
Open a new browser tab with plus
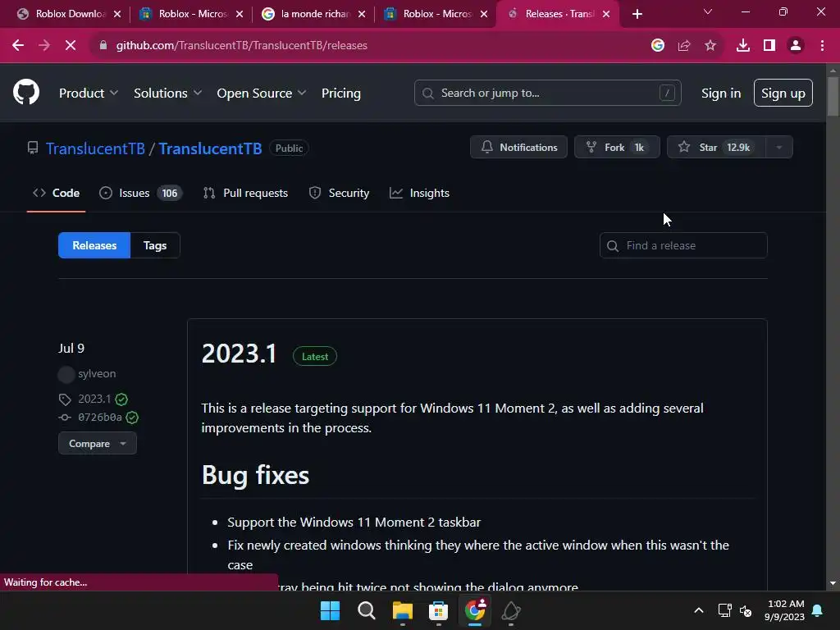tap(637, 14)
